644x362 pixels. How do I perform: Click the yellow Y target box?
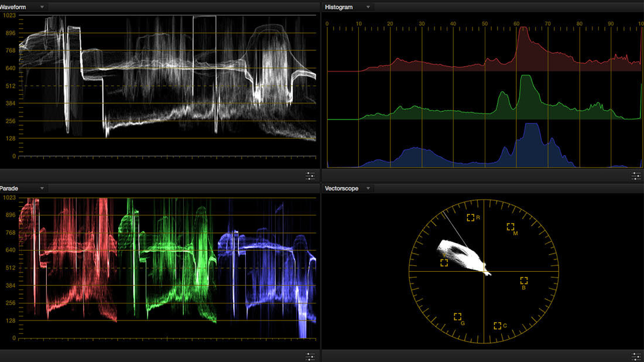coord(444,262)
